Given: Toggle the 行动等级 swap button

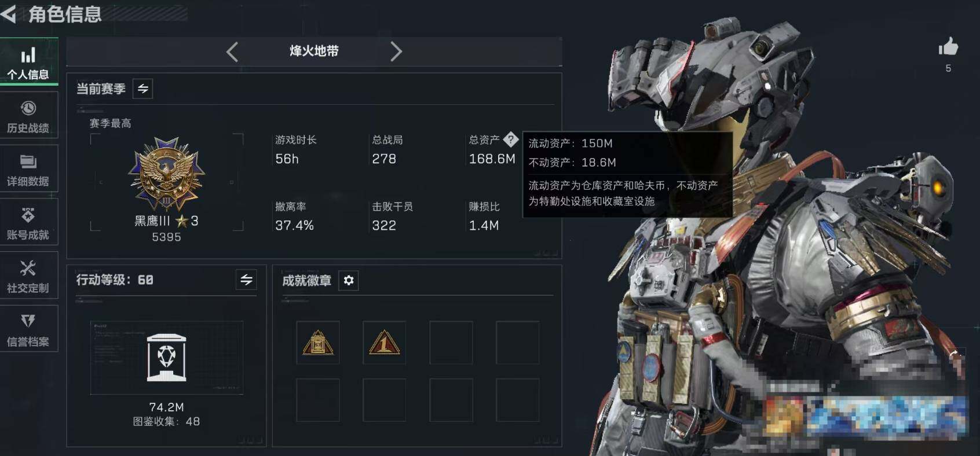Looking at the screenshot, I should (x=246, y=280).
